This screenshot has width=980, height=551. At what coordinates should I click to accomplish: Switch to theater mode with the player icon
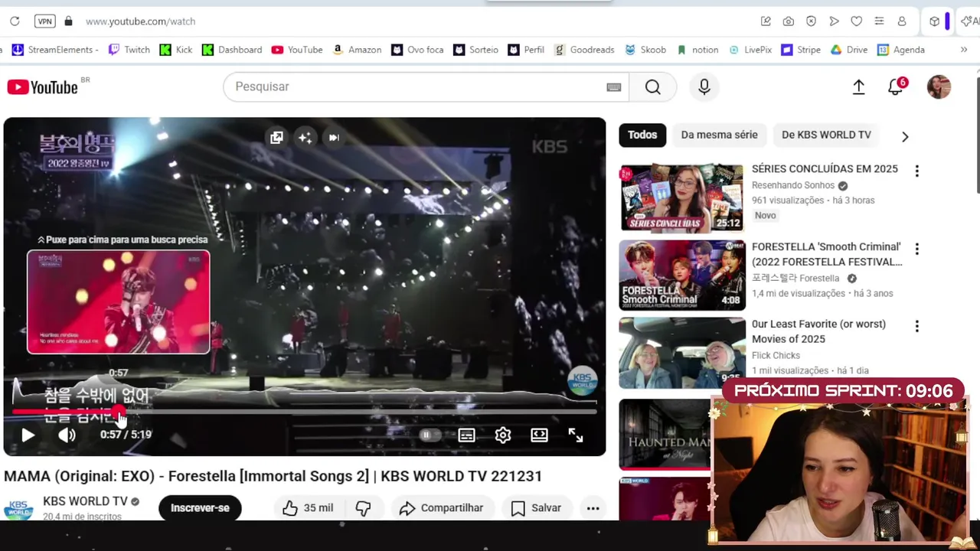coord(539,435)
